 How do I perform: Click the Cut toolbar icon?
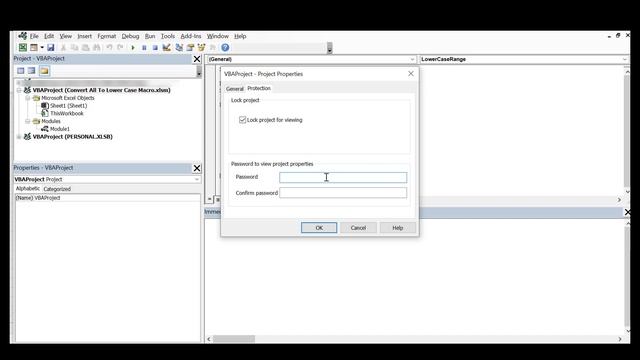click(63, 48)
